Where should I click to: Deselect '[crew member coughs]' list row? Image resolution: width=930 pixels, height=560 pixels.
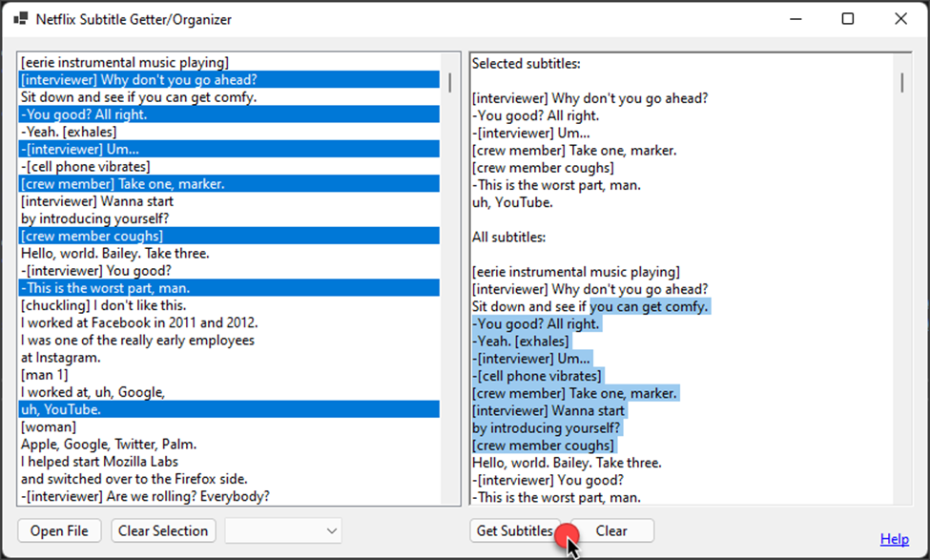[229, 236]
